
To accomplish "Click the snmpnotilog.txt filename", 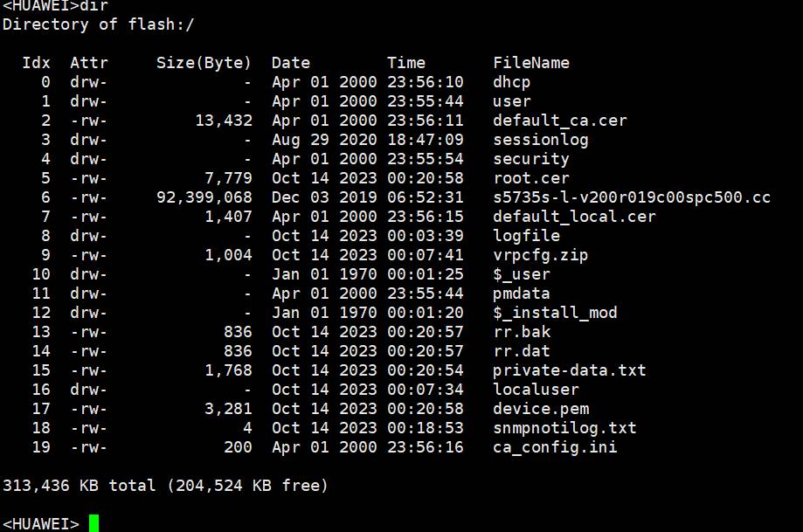I will (x=564, y=427).
